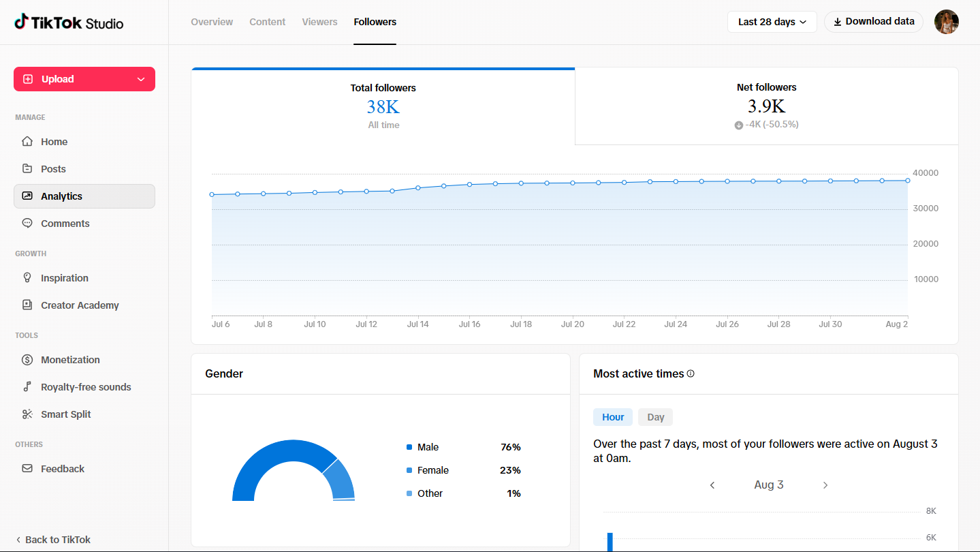The image size is (980, 552).
Task: Open the Overview tab
Action: [212, 22]
